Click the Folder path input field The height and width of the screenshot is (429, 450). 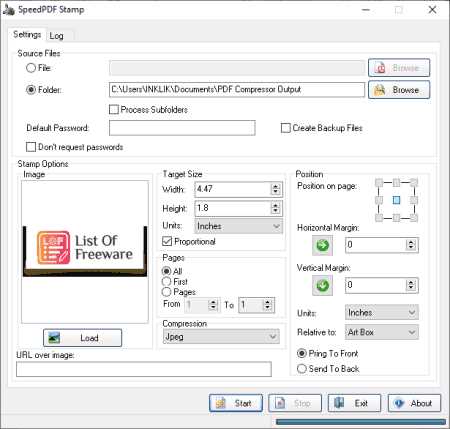tap(237, 90)
